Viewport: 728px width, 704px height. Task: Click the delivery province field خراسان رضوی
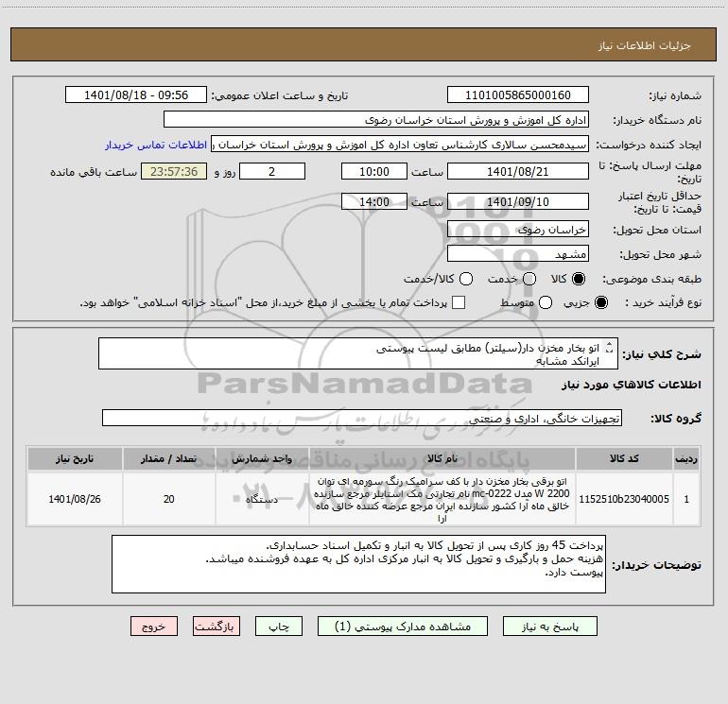(518, 230)
